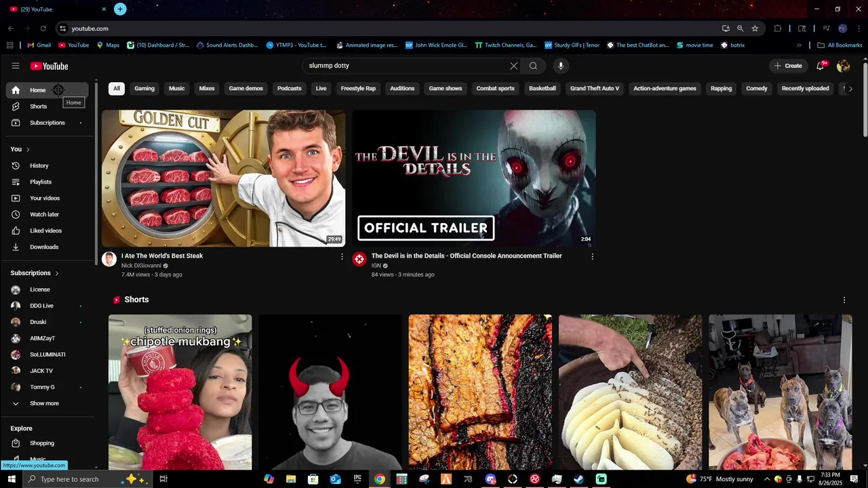Screen dimensions: 868x488
Task: Open a new browser tab
Action: coord(120,9)
